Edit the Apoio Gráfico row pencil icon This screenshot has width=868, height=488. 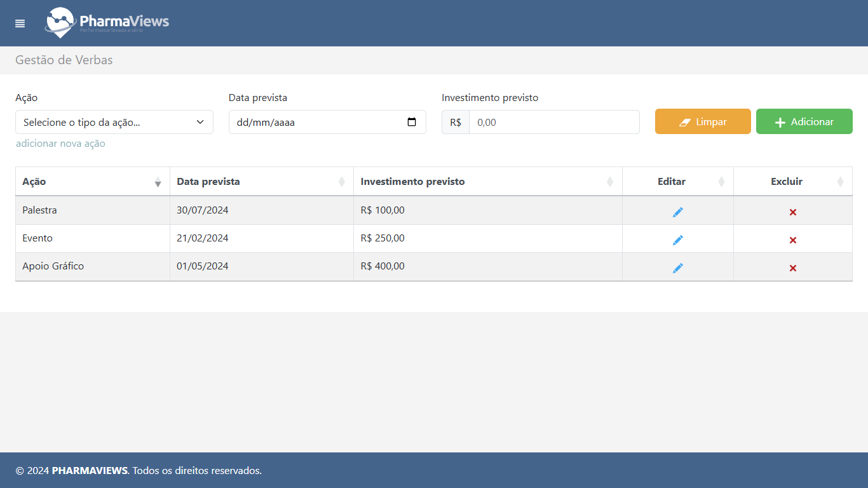[x=677, y=268]
